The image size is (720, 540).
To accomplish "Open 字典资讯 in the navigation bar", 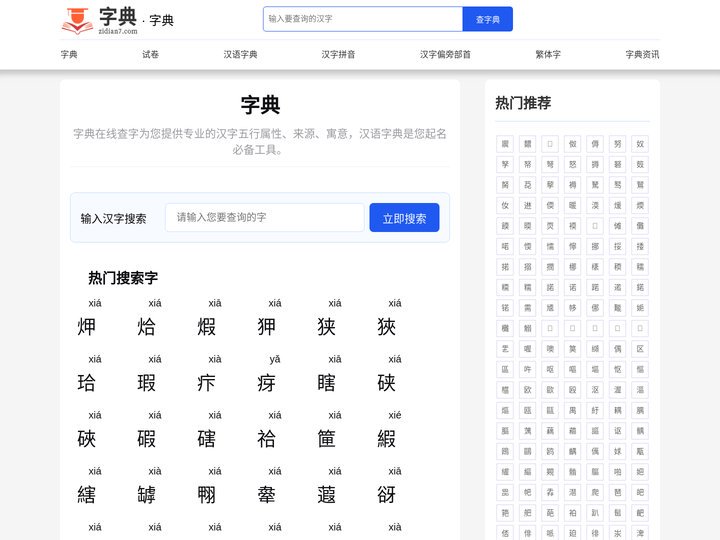I will coord(642,54).
